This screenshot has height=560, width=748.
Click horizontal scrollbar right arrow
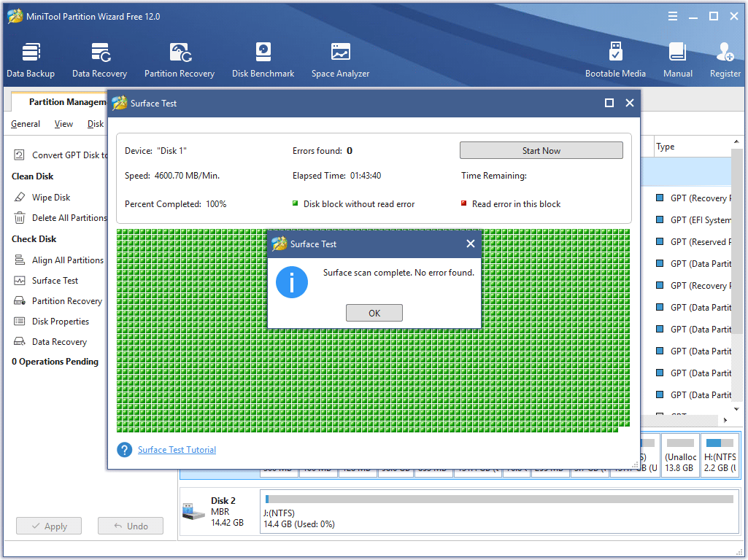(725, 420)
